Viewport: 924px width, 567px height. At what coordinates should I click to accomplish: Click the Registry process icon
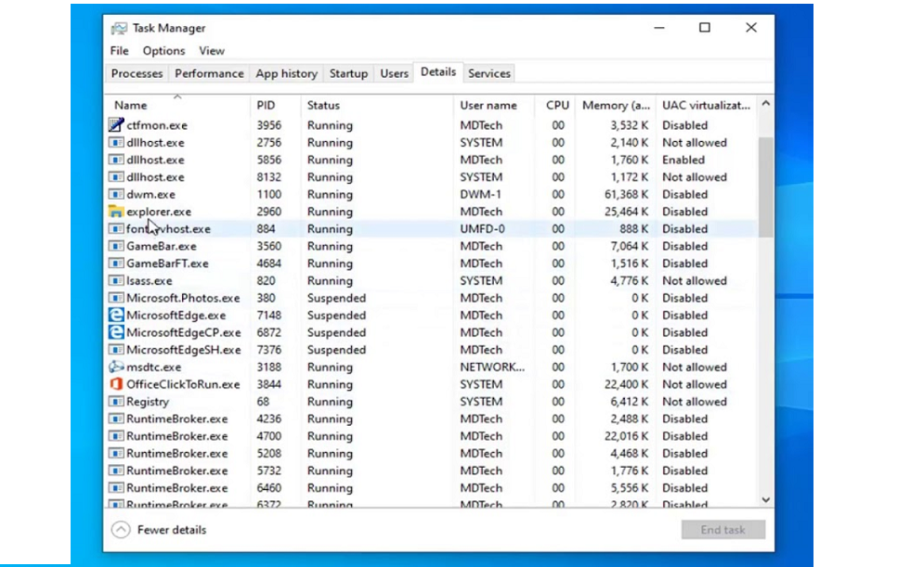click(x=116, y=402)
